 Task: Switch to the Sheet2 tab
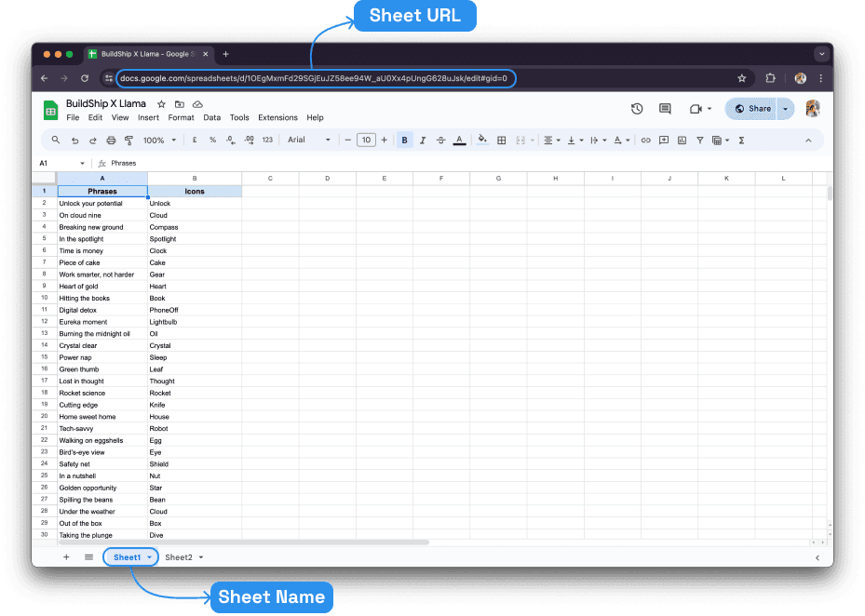point(180,556)
